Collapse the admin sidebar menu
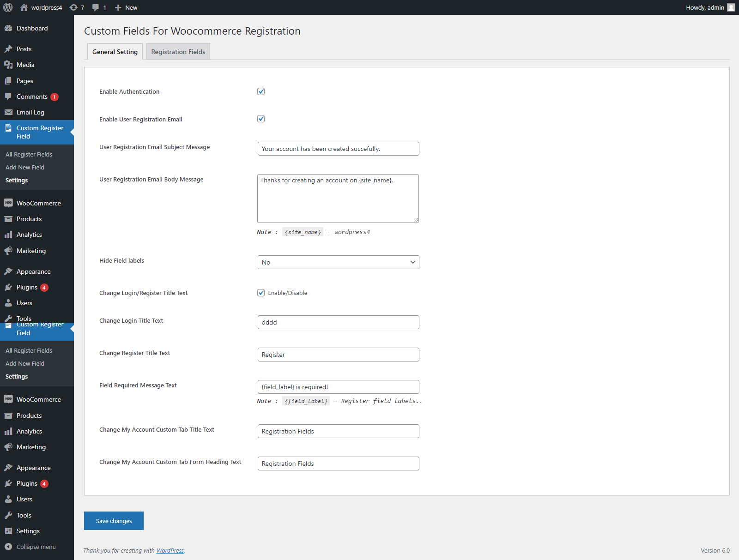Viewport: 739px width, 560px height. (35, 547)
